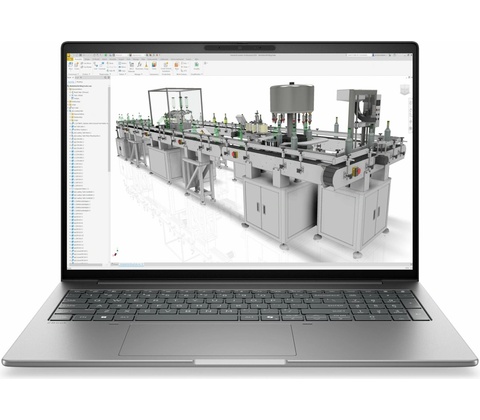This screenshot has width=480, height=420.
Task: Click the navigation bar below the ViewCube
Action: 410,115
